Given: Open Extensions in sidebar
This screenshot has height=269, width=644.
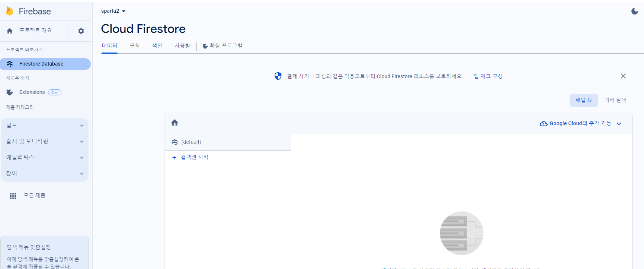Looking at the screenshot, I should coord(32,92).
